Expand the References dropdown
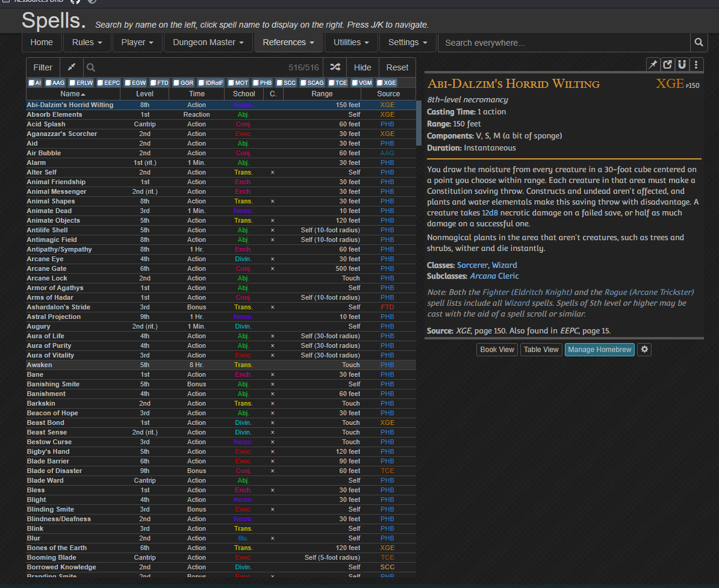 288,43
